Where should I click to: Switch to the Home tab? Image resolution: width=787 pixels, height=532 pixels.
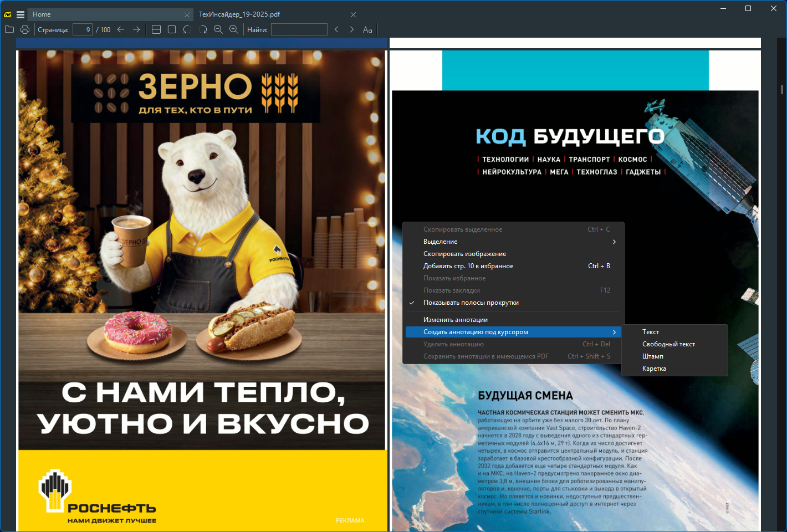pyautogui.click(x=42, y=14)
